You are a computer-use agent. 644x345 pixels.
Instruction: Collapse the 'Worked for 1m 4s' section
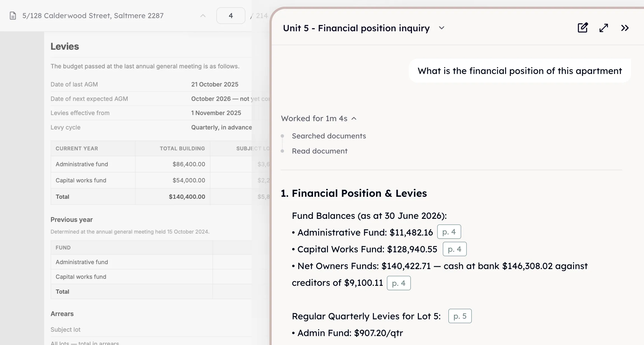[x=319, y=118]
